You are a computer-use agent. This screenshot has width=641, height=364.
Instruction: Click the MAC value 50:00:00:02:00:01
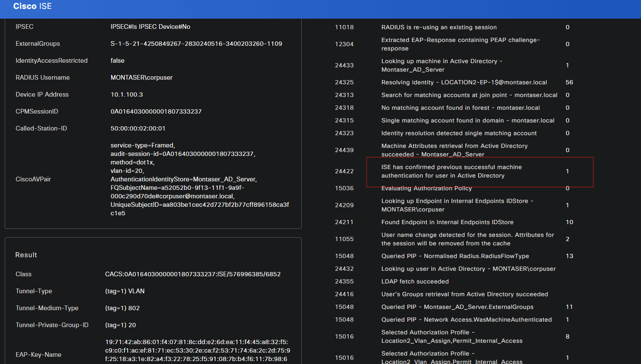click(138, 128)
